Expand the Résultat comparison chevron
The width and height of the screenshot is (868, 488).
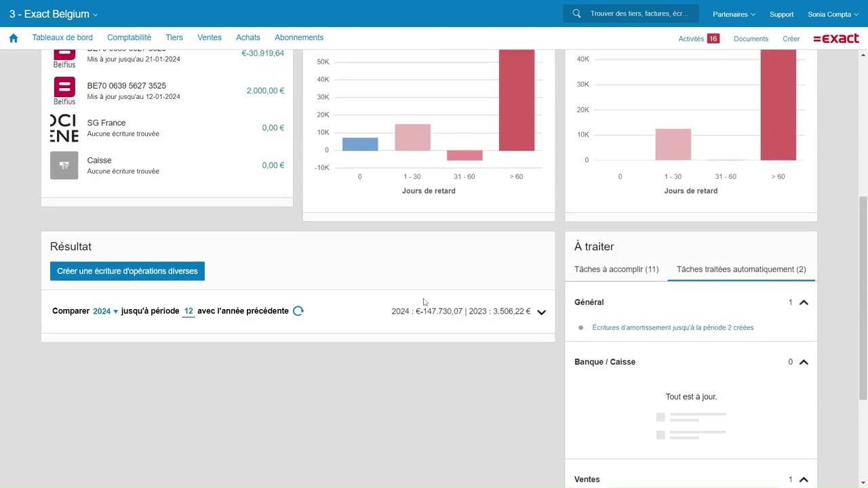point(541,312)
